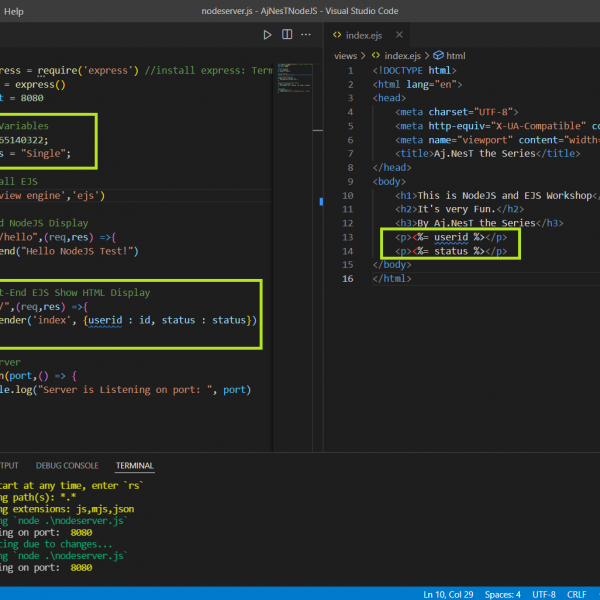Select the TERMINAL panel tab
Viewport: 600px width, 600px height.
134,466
